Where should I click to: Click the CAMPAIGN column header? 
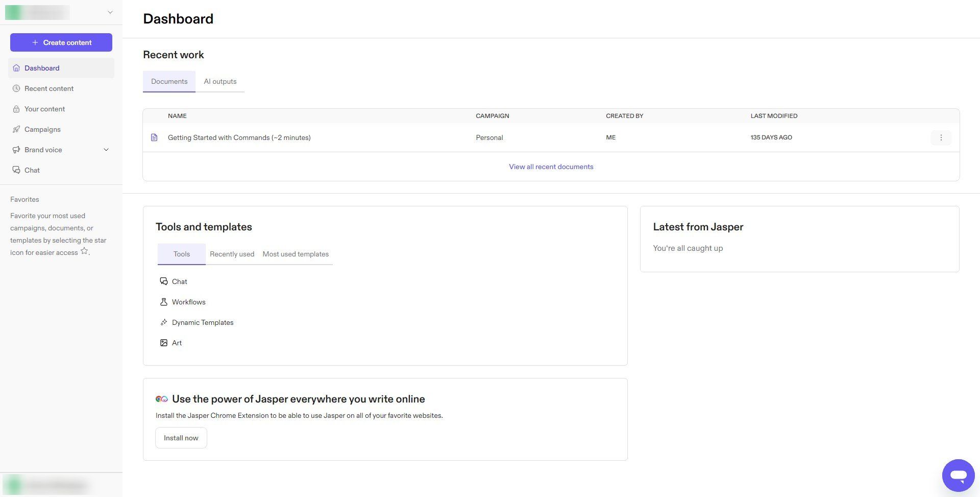click(x=493, y=116)
